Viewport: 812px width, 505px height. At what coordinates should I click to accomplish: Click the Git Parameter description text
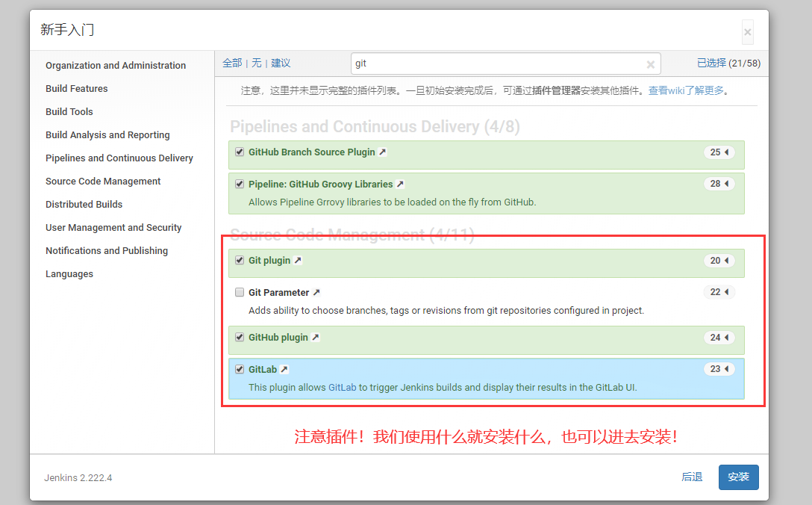[446, 311]
